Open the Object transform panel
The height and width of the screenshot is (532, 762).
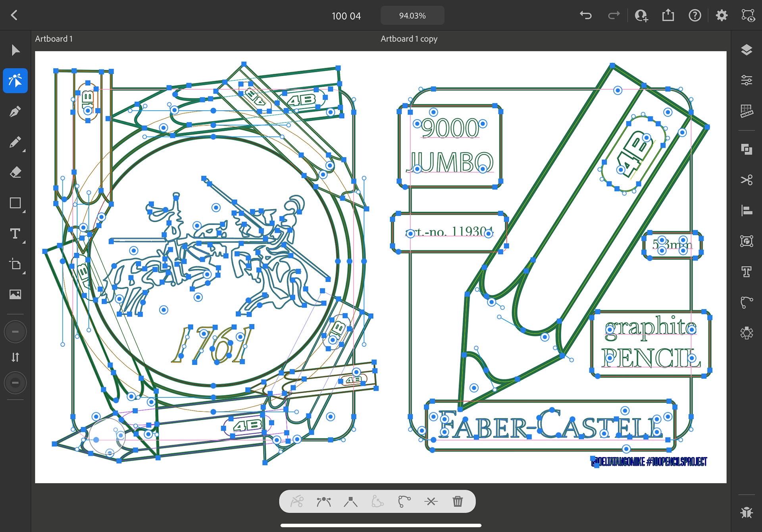[x=747, y=241]
